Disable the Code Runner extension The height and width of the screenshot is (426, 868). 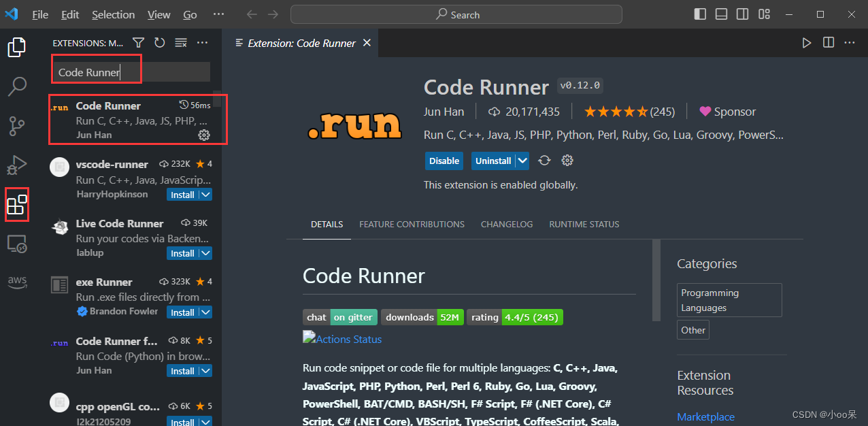(444, 161)
